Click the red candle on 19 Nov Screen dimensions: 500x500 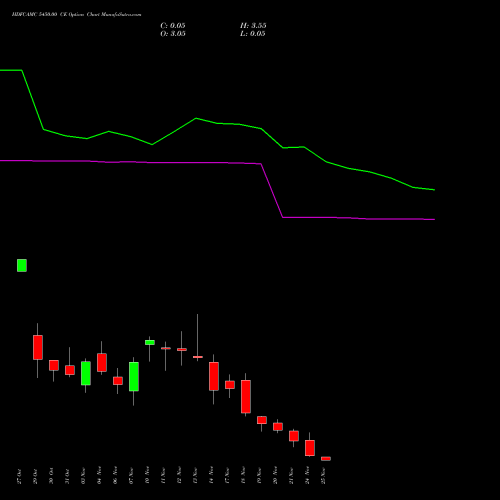click(x=262, y=420)
